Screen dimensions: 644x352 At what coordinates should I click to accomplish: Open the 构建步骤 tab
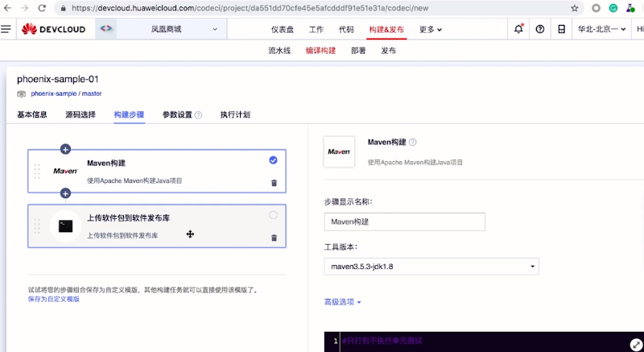(x=129, y=114)
